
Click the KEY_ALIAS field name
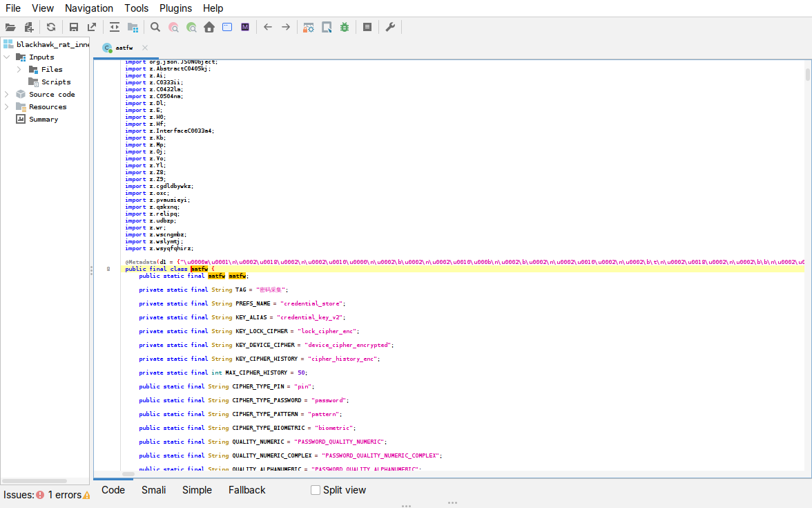(x=251, y=317)
